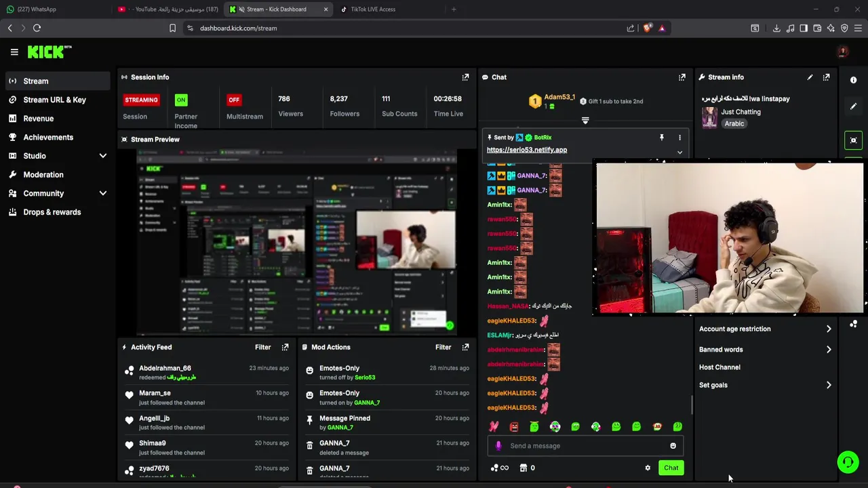Insert the first pink emote from the quick bar

click(x=494, y=426)
